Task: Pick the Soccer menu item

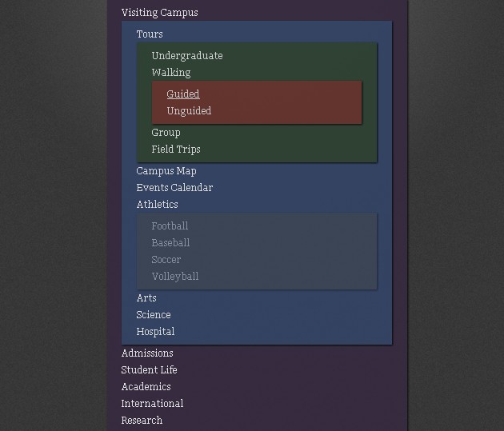Action: (166, 260)
